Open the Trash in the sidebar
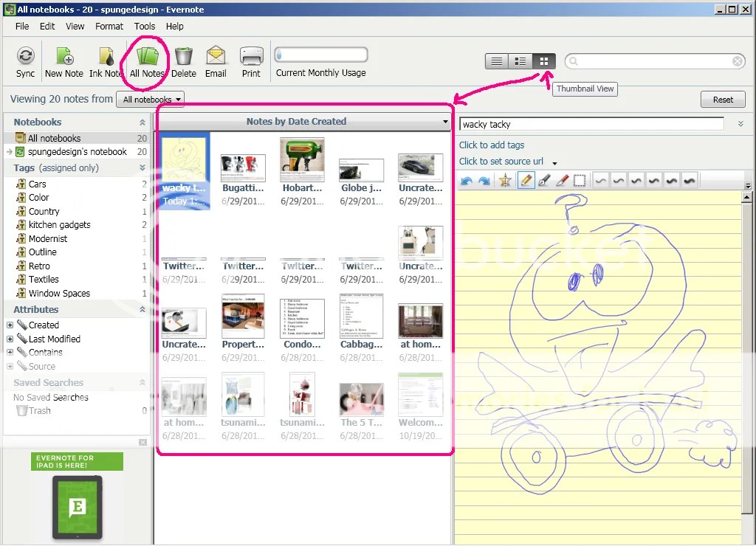This screenshot has width=756, height=546. click(x=34, y=410)
